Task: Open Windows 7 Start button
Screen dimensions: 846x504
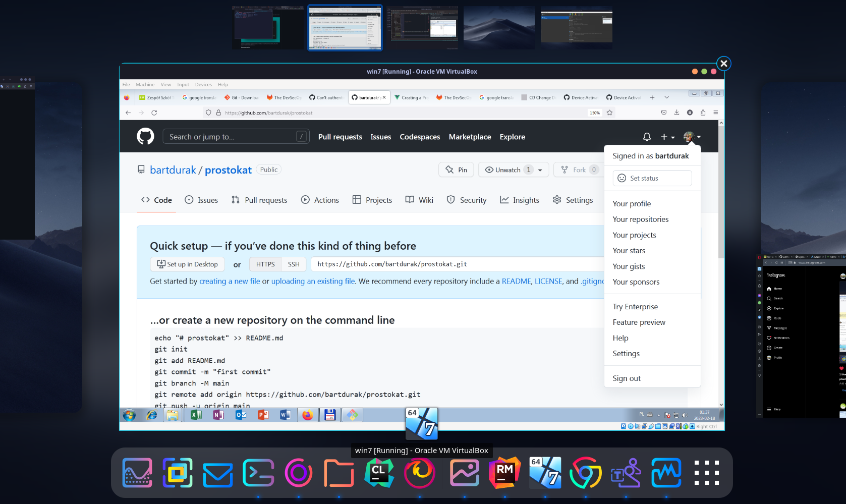Action: (x=129, y=415)
